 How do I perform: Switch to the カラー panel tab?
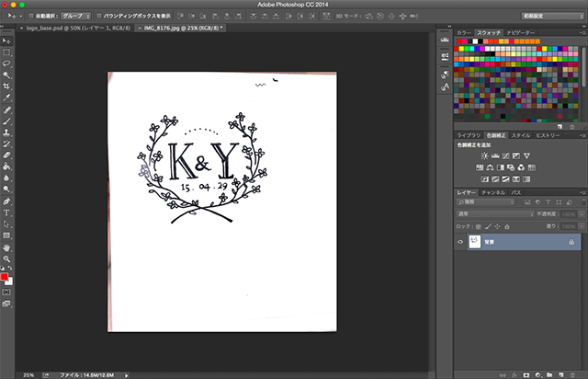(x=464, y=33)
